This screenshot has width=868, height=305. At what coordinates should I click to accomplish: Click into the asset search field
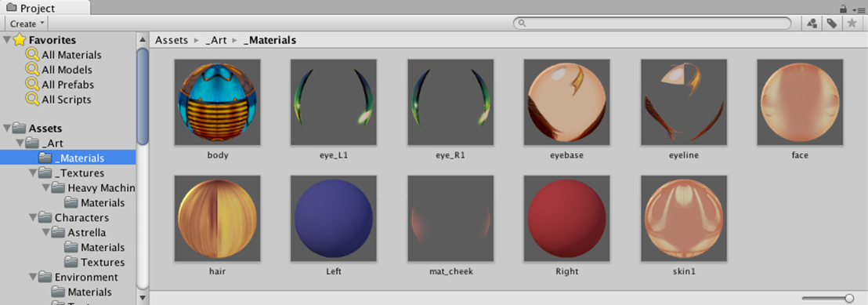click(652, 24)
